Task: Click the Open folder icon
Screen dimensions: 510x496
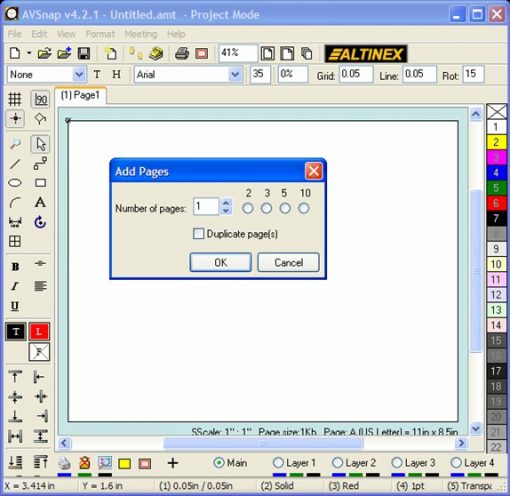Action: pos(44,53)
